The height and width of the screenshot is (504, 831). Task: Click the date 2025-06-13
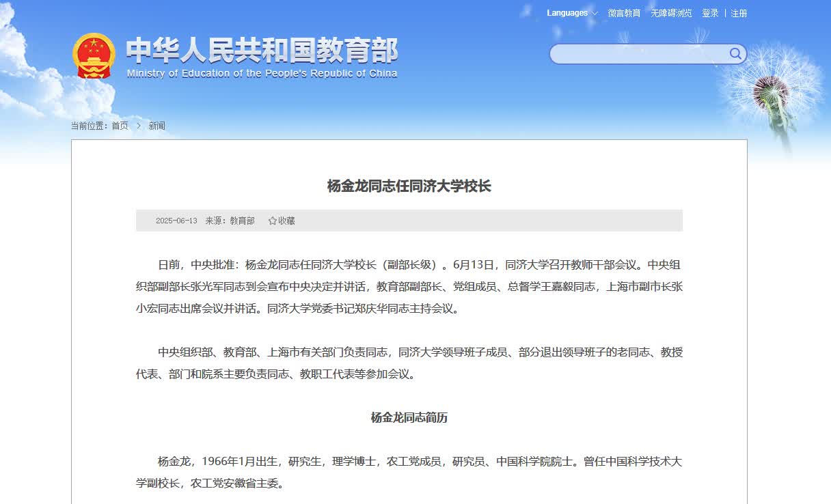tap(176, 221)
